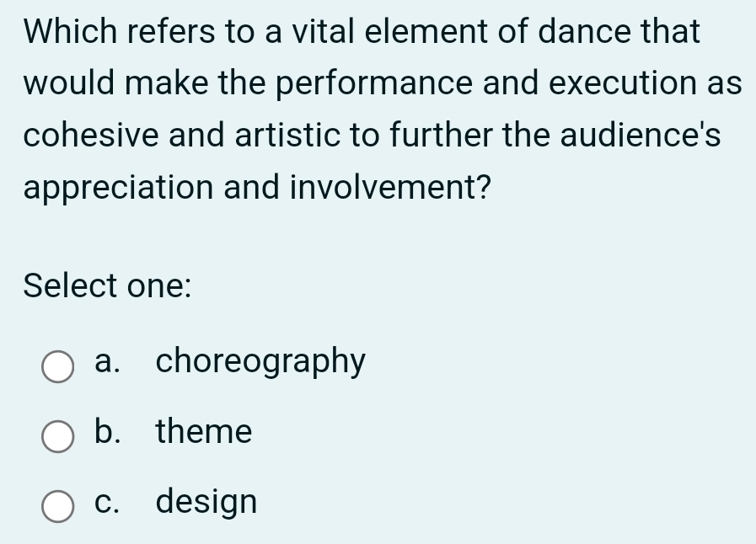Mark the design option's radio button
The image size is (756, 544).
(58, 507)
